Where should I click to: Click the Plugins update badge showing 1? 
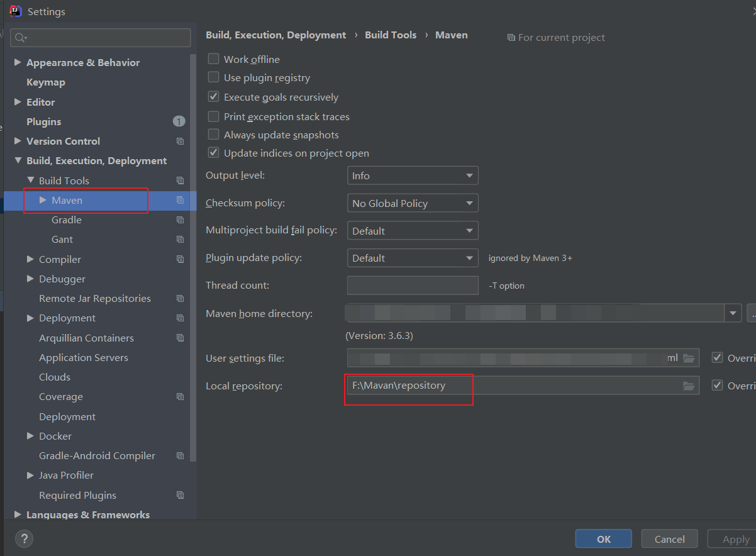pos(179,121)
